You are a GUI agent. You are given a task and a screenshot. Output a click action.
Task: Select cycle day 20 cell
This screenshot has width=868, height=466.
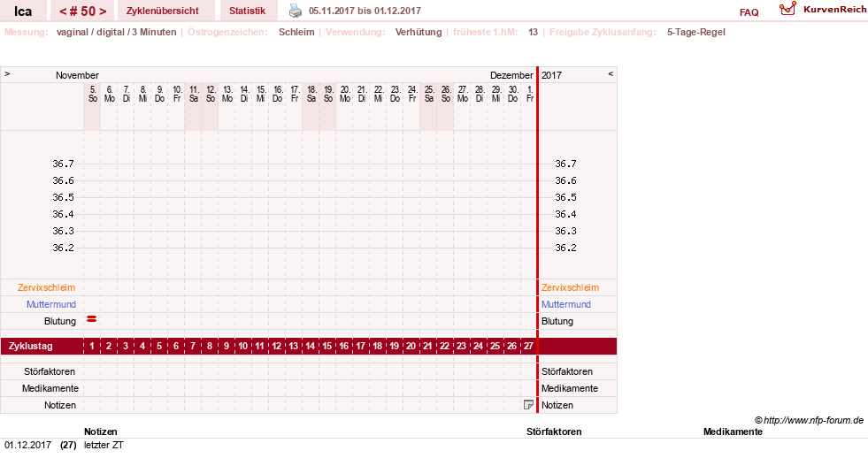tap(411, 346)
